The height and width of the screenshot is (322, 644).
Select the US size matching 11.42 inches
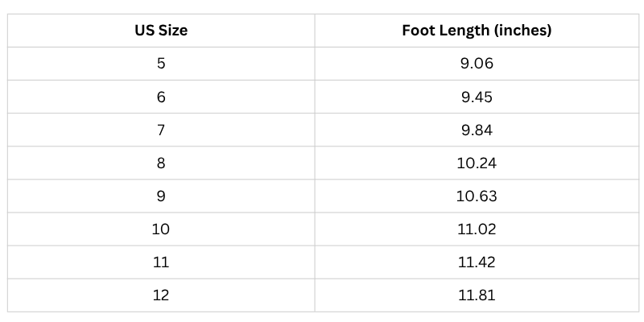(x=161, y=262)
